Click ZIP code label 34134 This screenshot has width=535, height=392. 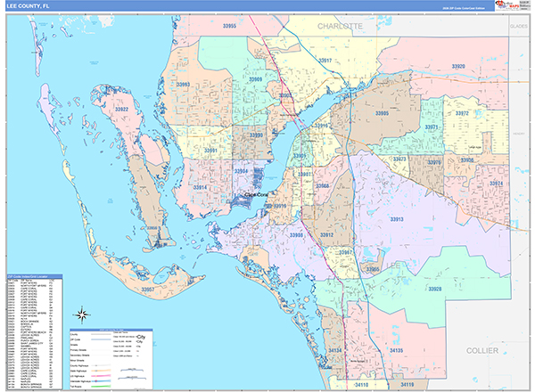[335, 350]
